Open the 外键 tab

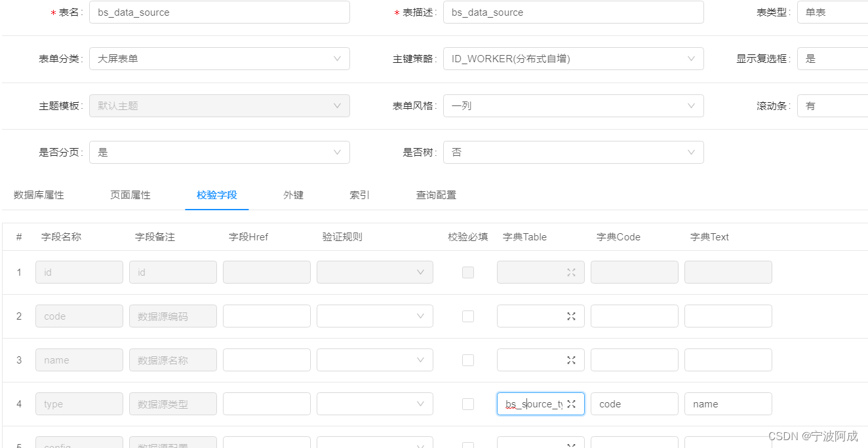click(293, 195)
